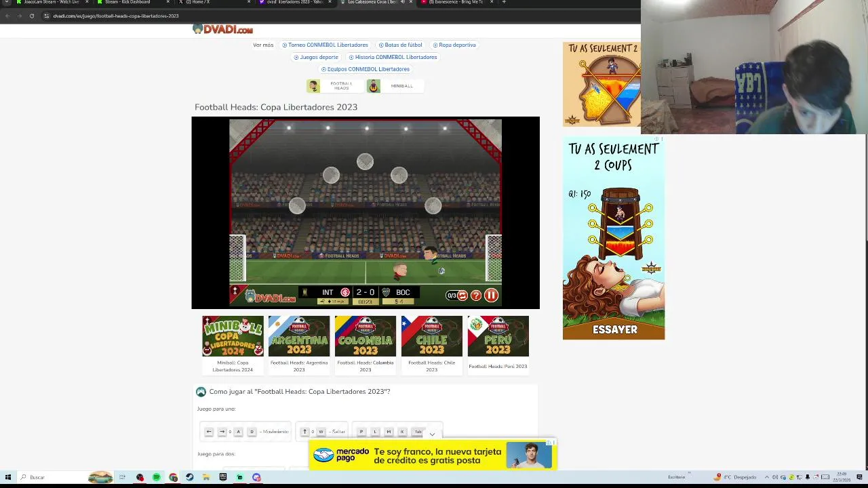Viewport: 868px width, 488px height.
Task: Open Torneo CONMEBOL Libertadores link
Action: [325, 45]
